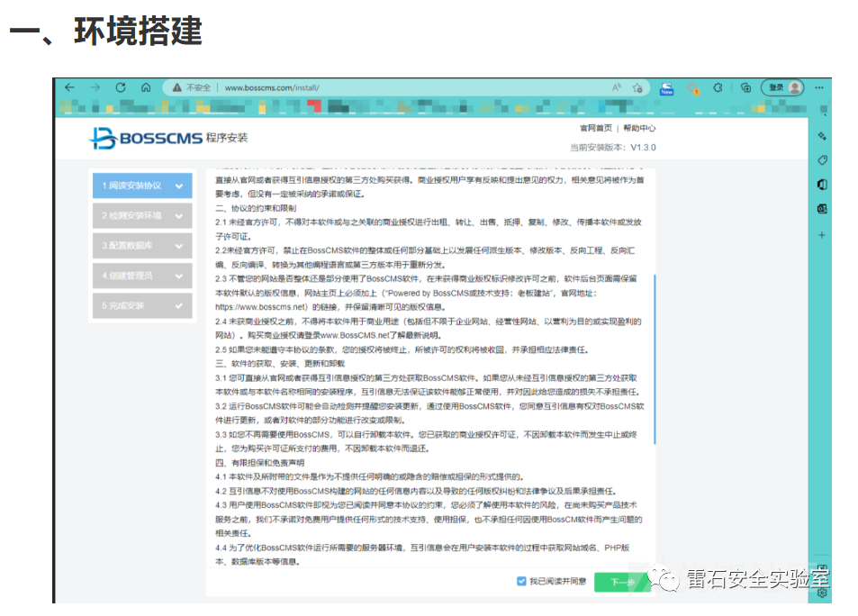Click the text 当前安装版本：V1.3.0
Viewport: 858px width, 616px height.
(x=613, y=148)
